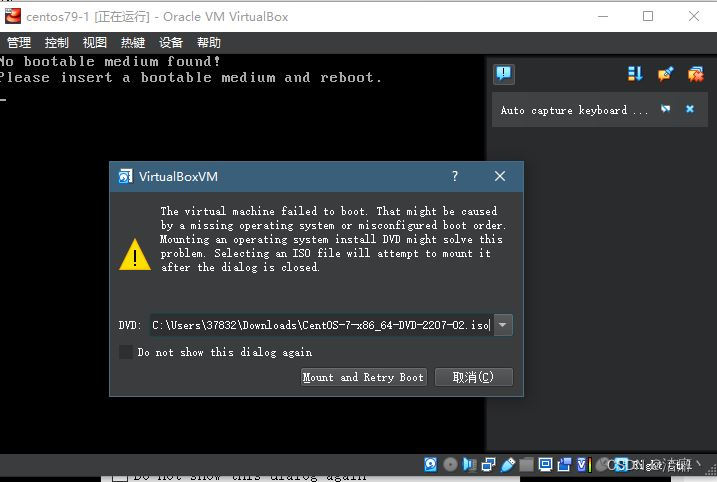Click the 取消(C) cancel button
The width and height of the screenshot is (717, 482).
click(474, 377)
